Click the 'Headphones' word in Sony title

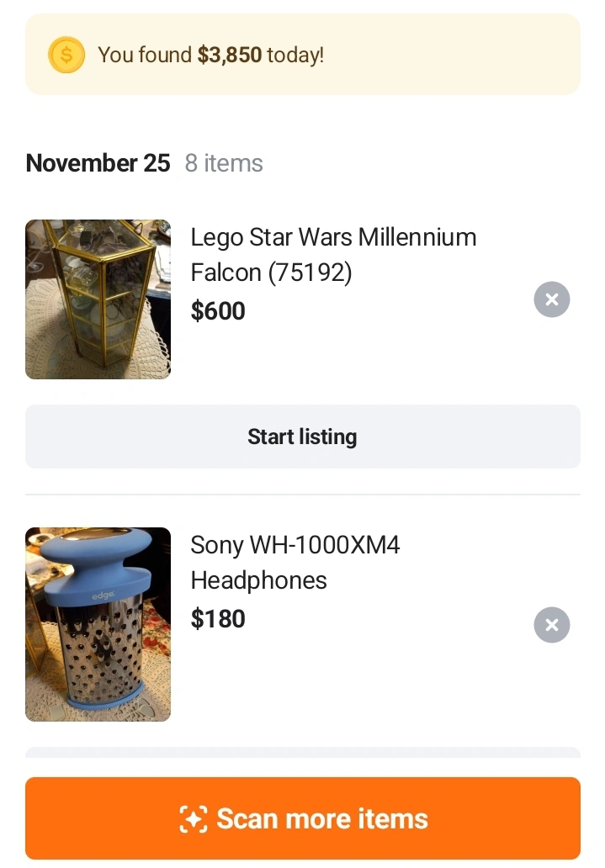pos(258,580)
